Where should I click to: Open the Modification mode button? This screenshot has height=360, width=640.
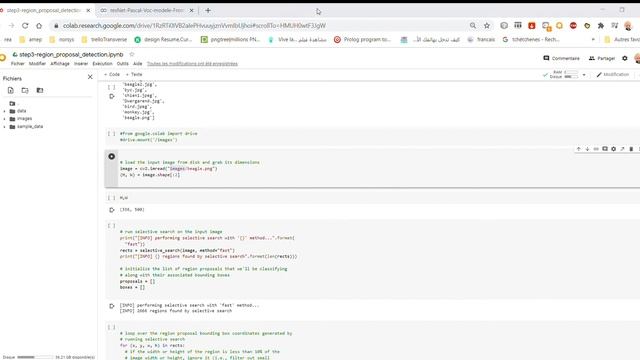pos(613,75)
